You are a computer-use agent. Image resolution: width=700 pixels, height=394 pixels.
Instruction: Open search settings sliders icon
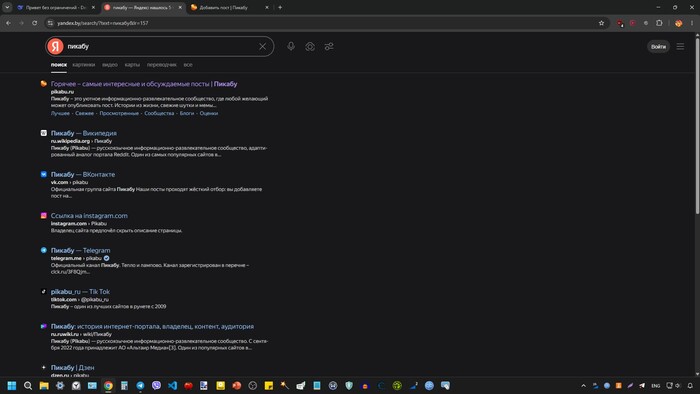coord(329,46)
